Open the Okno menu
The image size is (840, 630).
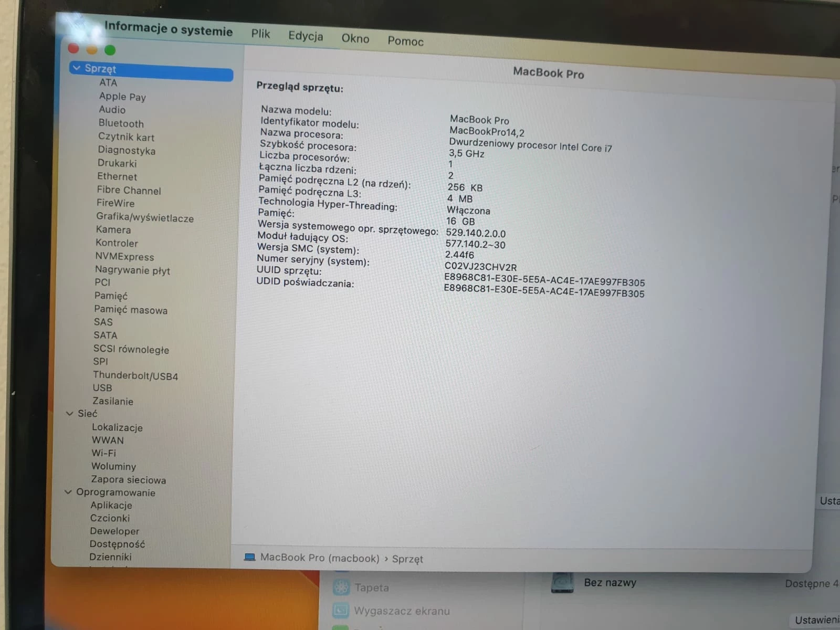(355, 38)
